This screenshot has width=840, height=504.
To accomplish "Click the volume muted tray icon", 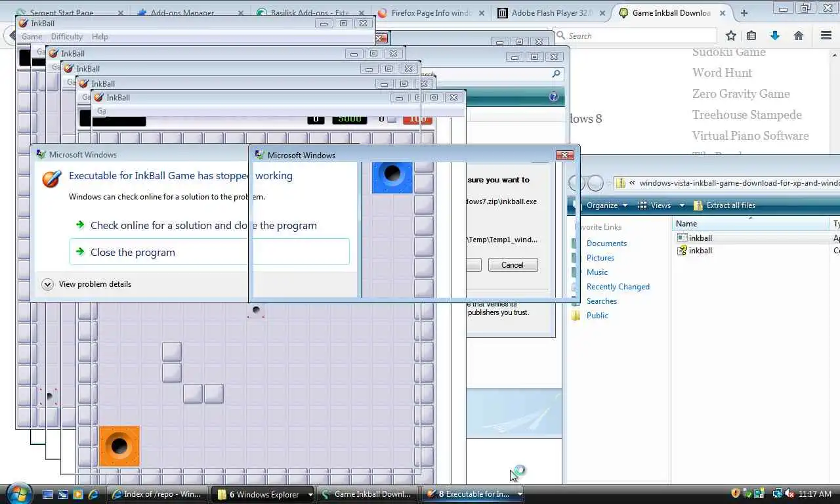I will (x=789, y=493).
